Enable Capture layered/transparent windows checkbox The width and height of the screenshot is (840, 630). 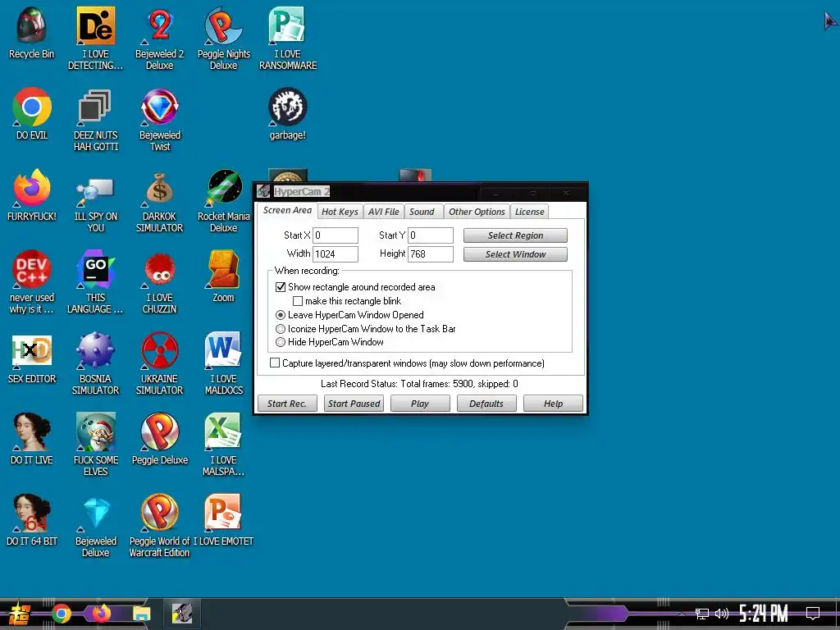(275, 363)
